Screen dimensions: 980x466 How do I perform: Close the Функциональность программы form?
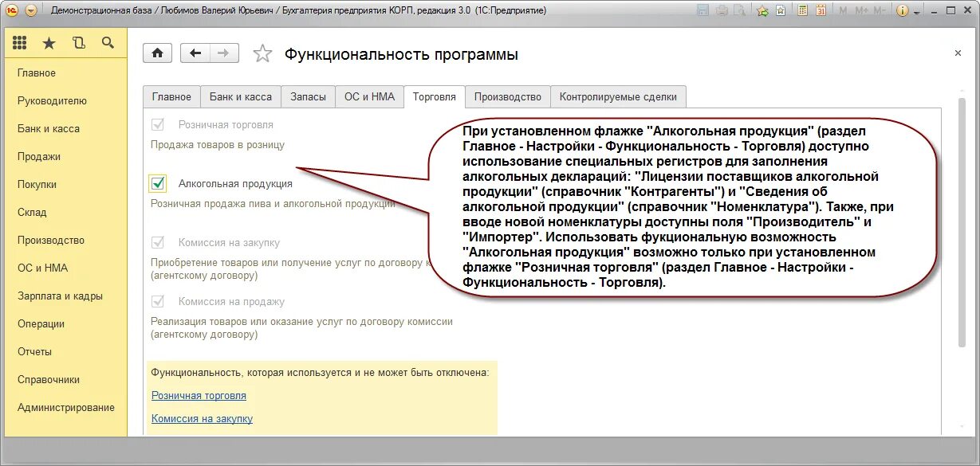pos(958,53)
